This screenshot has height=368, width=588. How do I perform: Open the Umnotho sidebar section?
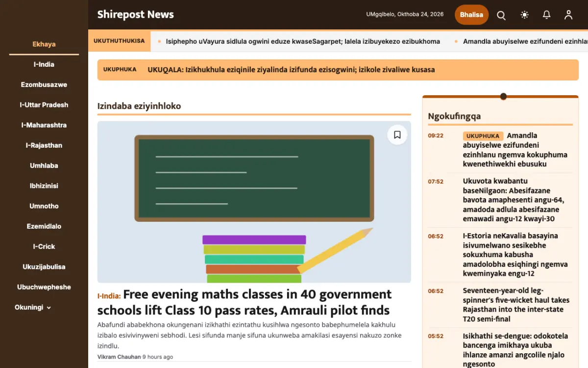pyautogui.click(x=44, y=206)
